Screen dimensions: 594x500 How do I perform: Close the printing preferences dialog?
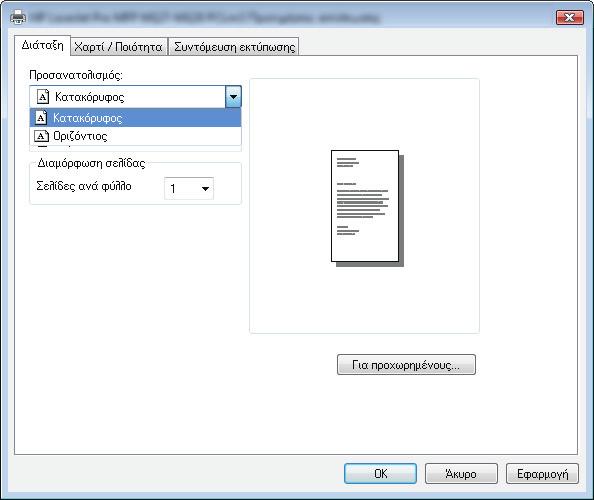[x=569, y=17]
